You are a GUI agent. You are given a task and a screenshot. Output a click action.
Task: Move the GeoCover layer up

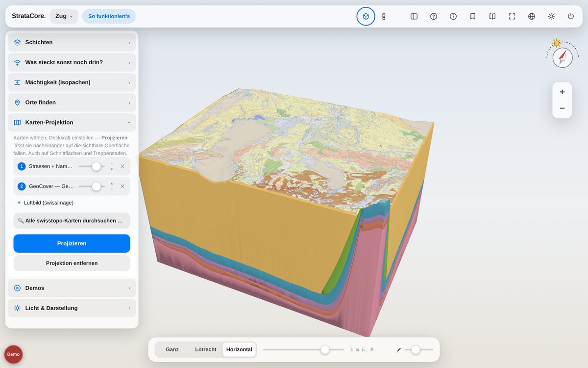(x=112, y=184)
